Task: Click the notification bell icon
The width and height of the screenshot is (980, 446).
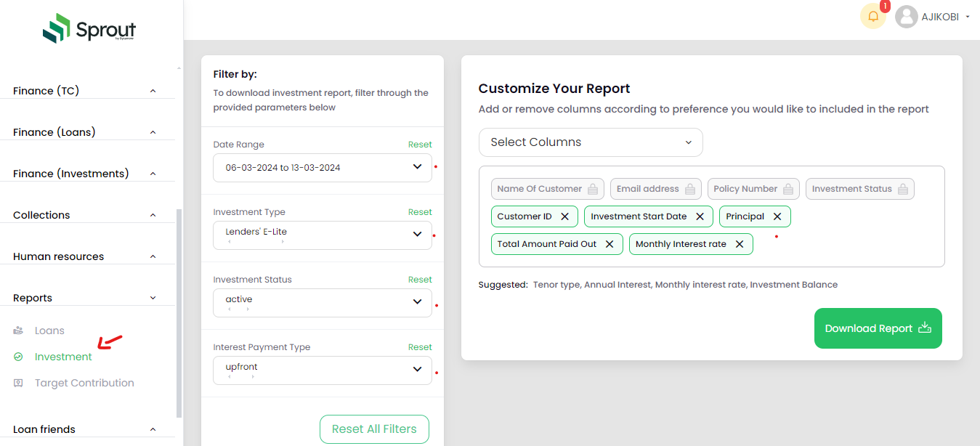Action: tap(872, 17)
